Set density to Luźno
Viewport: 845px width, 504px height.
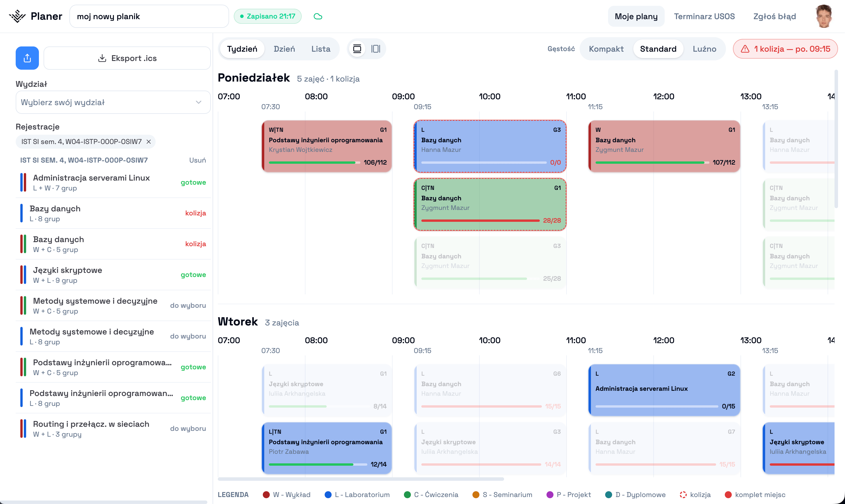[x=704, y=49]
